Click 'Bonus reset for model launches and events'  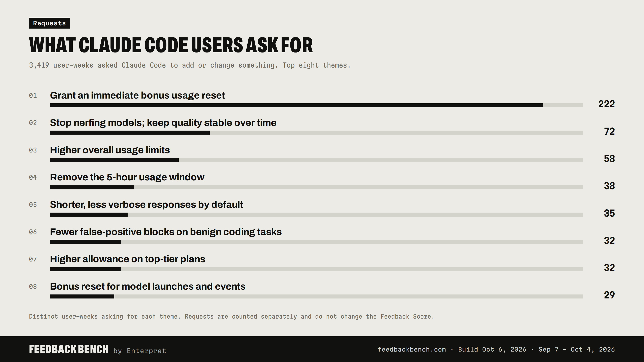148,286
